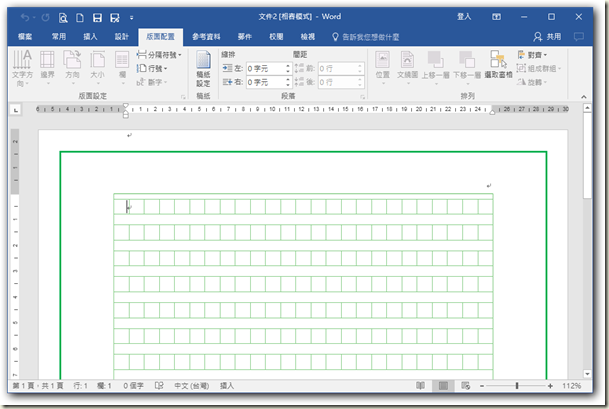The height and width of the screenshot is (409, 609).
Task: Open the 文字方向 text direction menu
Action: coord(22,69)
